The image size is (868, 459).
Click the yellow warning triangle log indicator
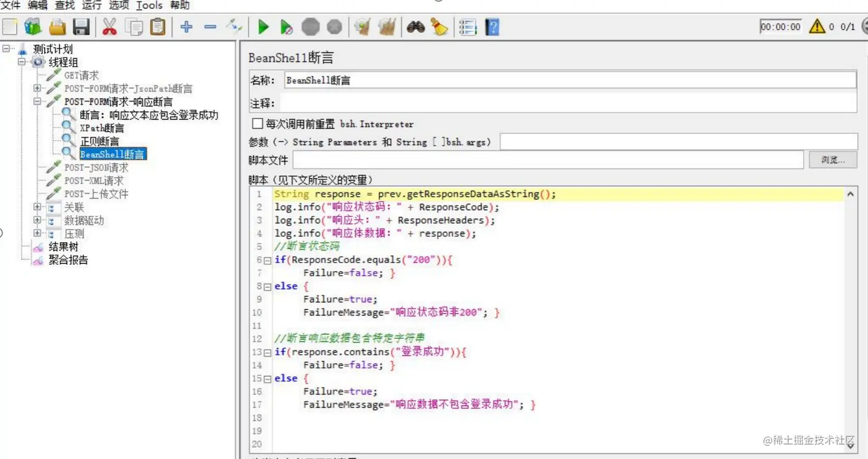pos(817,26)
